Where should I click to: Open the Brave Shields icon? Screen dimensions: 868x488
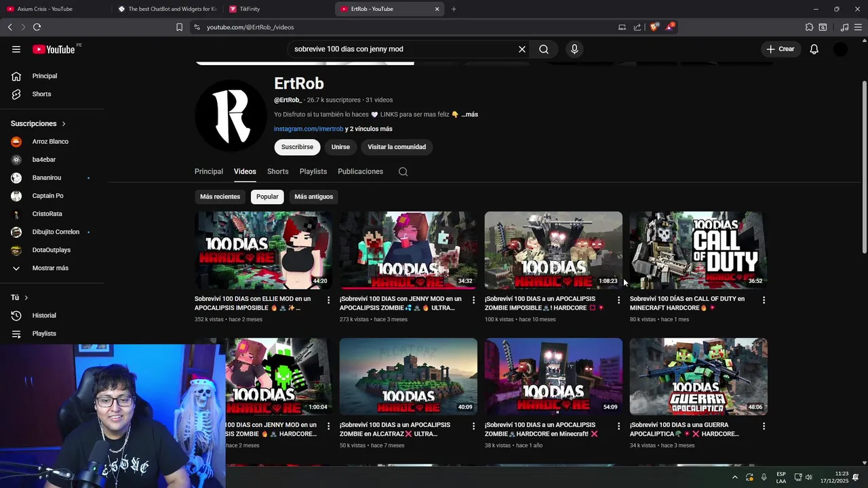(654, 27)
